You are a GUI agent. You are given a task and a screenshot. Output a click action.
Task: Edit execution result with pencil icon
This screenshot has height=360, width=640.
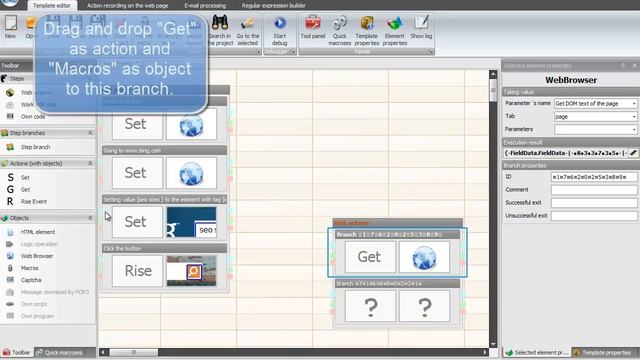[x=633, y=153]
